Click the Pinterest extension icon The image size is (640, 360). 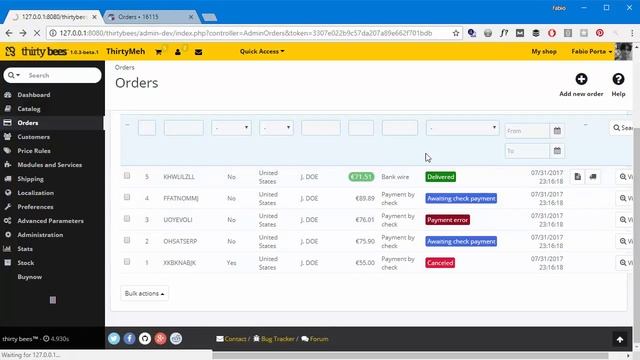(600, 33)
